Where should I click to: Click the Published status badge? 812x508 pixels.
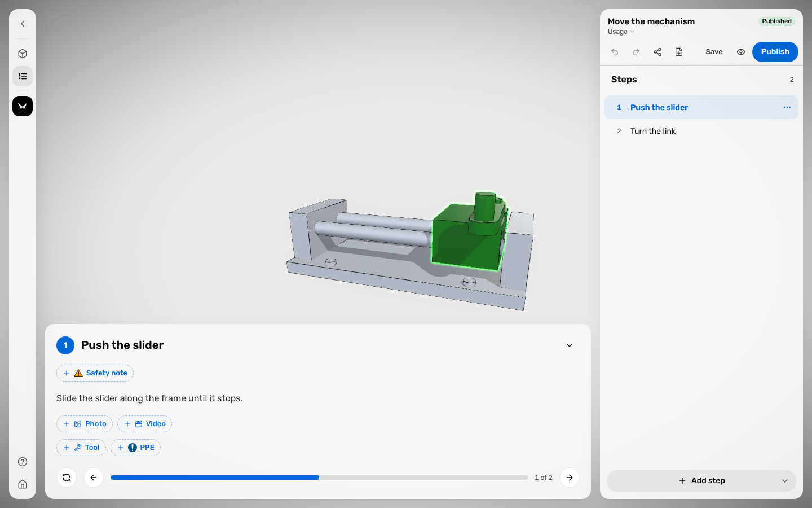click(x=776, y=21)
